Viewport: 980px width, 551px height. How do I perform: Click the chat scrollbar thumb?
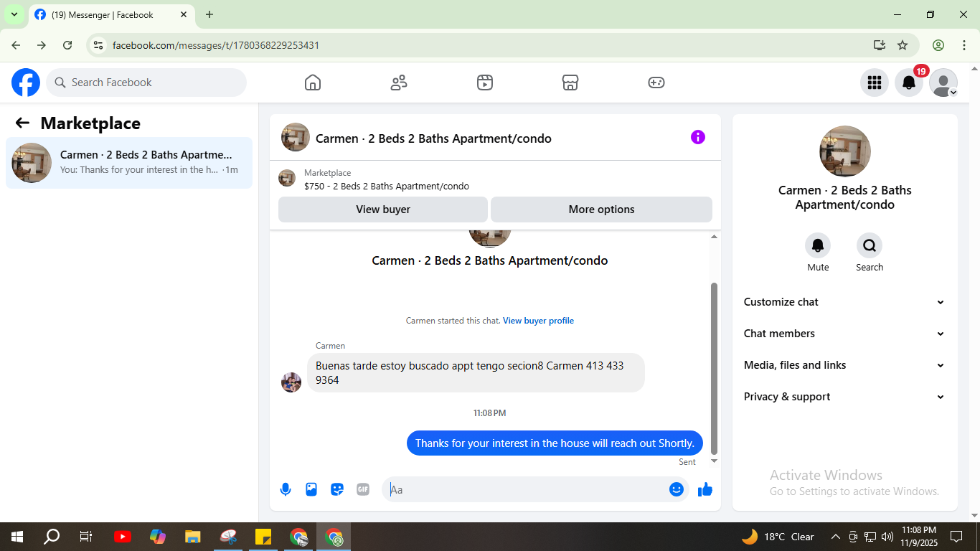point(714,369)
